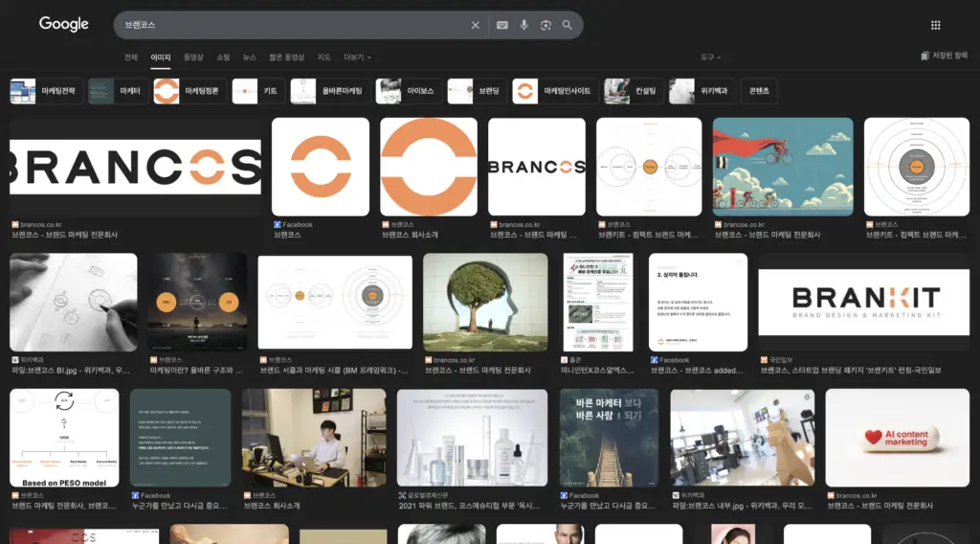
Task: Open the 쇼핑 tab
Action: (223, 57)
